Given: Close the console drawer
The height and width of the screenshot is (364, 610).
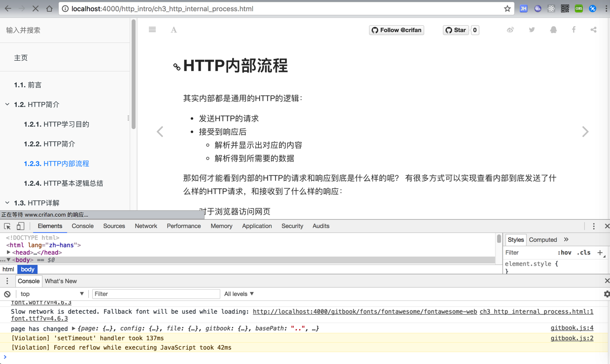Looking at the screenshot, I should pos(607,281).
